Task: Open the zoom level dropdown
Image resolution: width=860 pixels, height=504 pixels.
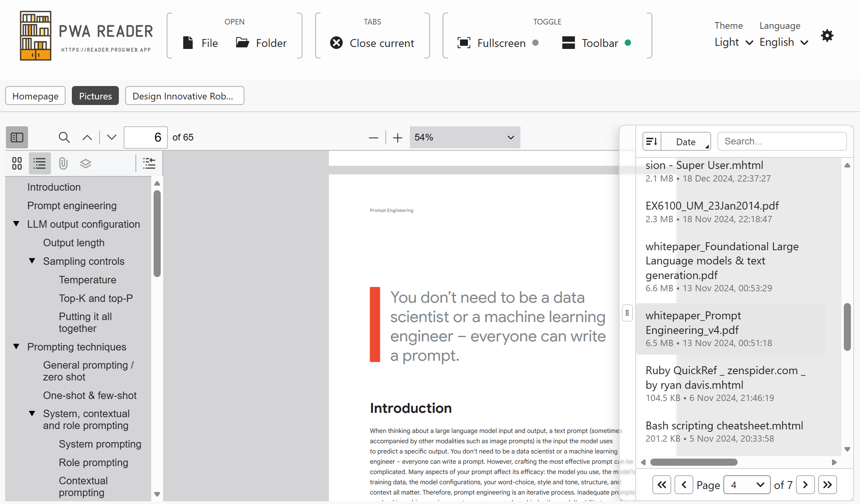Action: (x=465, y=137)
